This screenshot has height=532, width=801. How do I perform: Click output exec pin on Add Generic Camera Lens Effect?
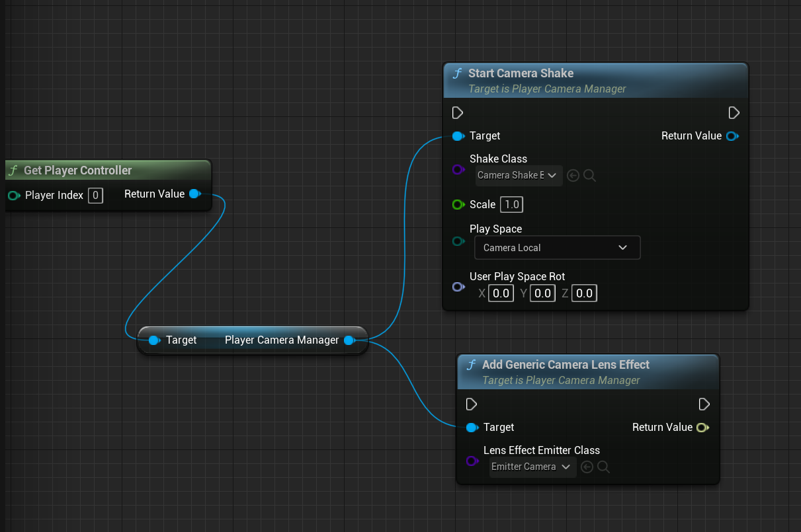[704, 404]
